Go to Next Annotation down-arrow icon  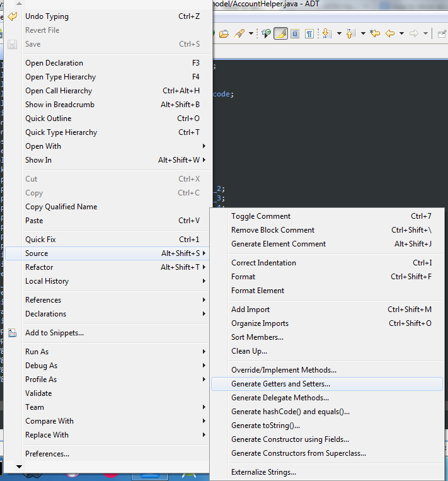(327, 33)
